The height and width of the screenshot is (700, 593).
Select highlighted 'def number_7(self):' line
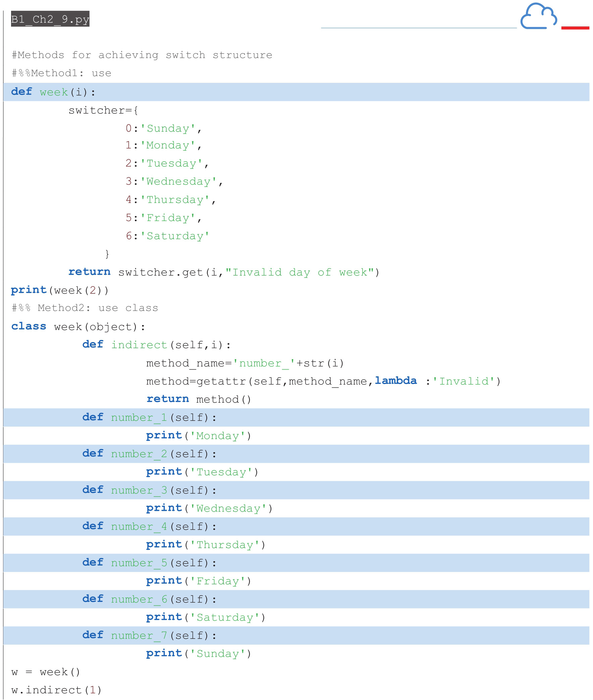pyautogui.click(x=149, y=635)
